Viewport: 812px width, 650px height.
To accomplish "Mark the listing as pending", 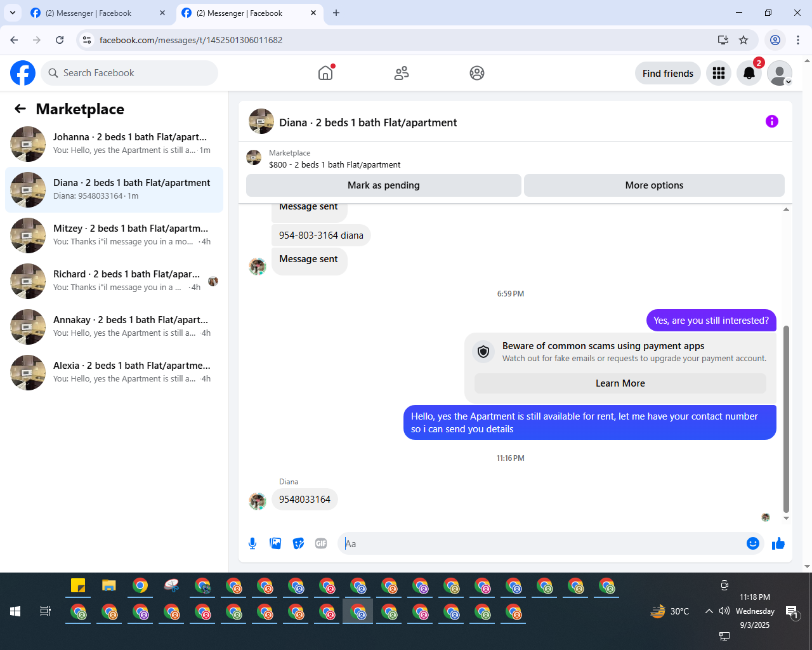I will tap(384, 185).
